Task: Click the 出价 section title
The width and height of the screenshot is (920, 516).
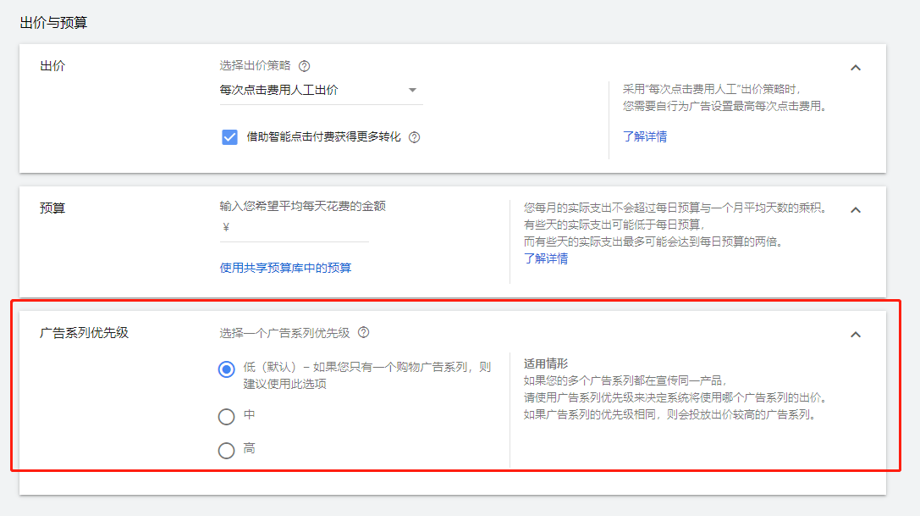Action: click(x=53, y=66)
